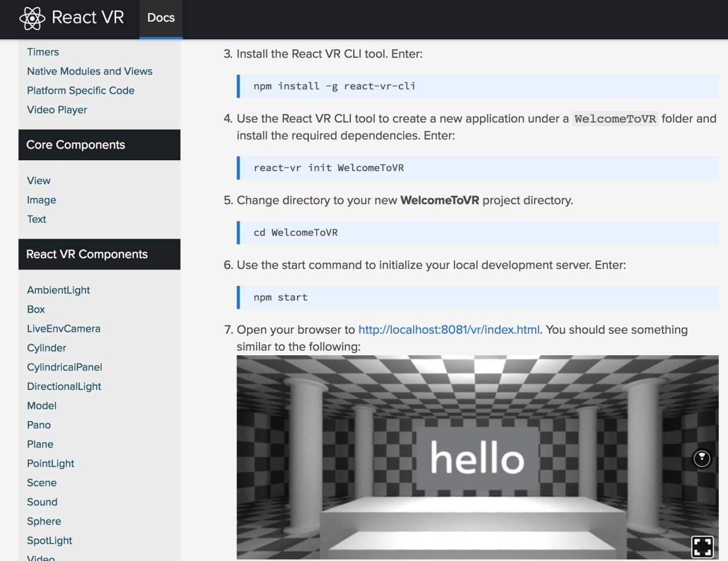Open the Text component docs
728x561 pixels.
coord(36,219)
